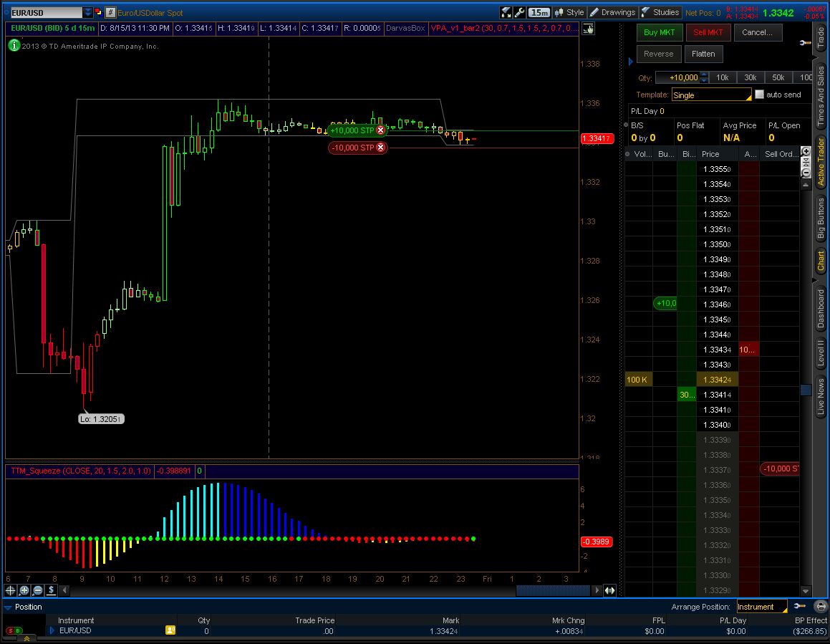Click the printer icon in Position section
Viewport: 830px width, 644px height.
click(x=821, y=607)
